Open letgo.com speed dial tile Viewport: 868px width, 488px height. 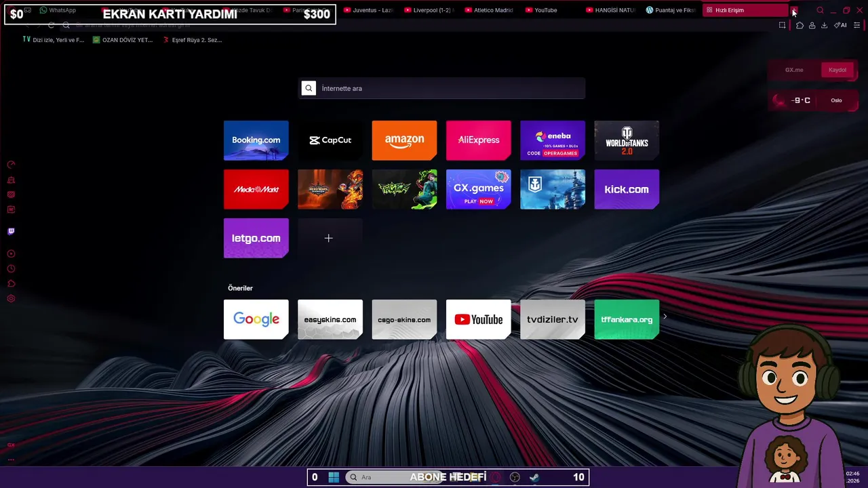[256, 238]
